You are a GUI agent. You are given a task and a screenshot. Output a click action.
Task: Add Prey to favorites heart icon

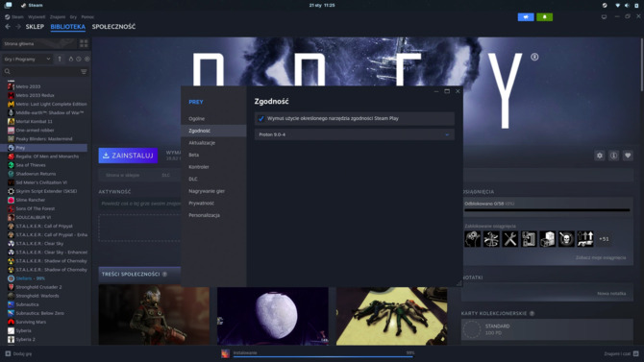coord(628,156)
